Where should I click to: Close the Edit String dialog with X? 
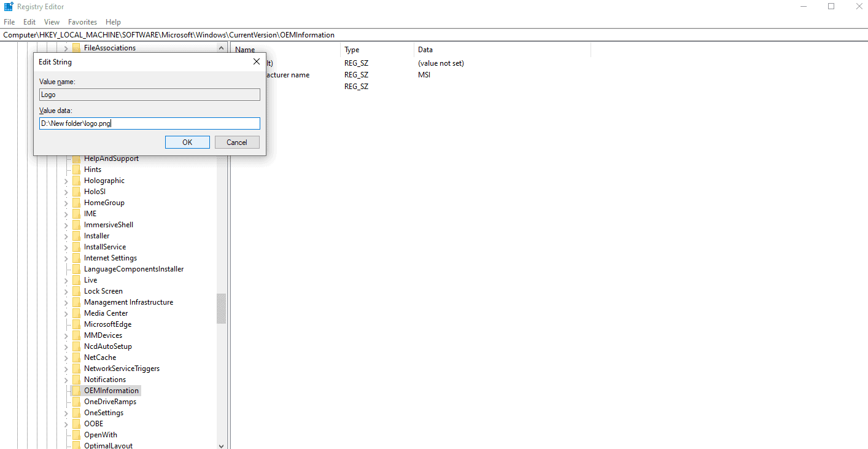[x=257, y=62]
